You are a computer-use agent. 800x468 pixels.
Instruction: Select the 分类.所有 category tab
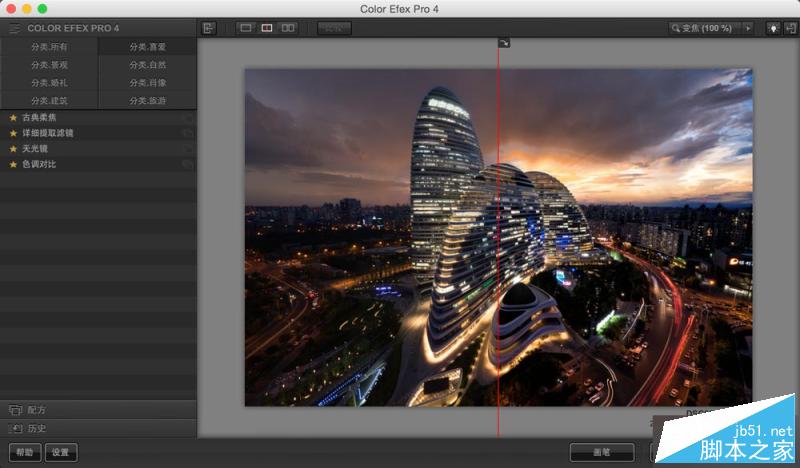(x=49, y=47)
